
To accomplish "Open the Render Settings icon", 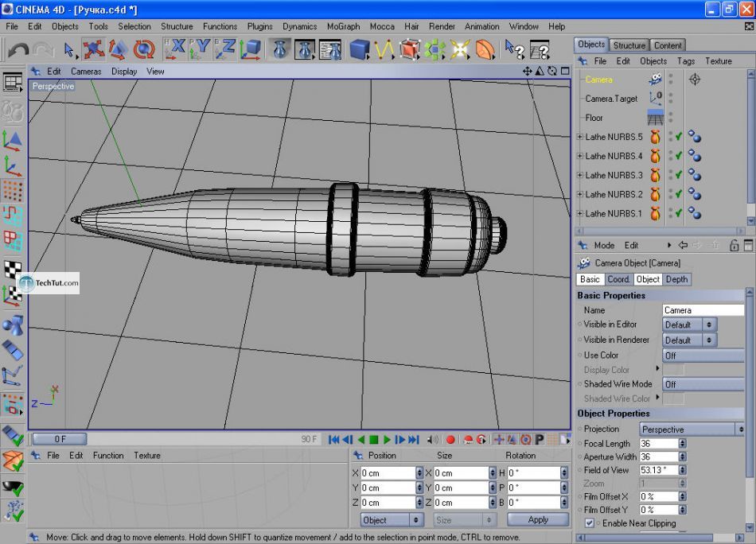I will [330, 49].
